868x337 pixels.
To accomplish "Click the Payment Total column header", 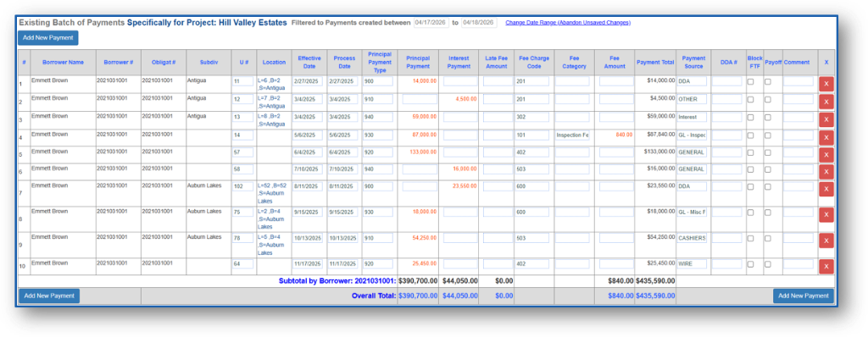I will (x=655, y=63).
